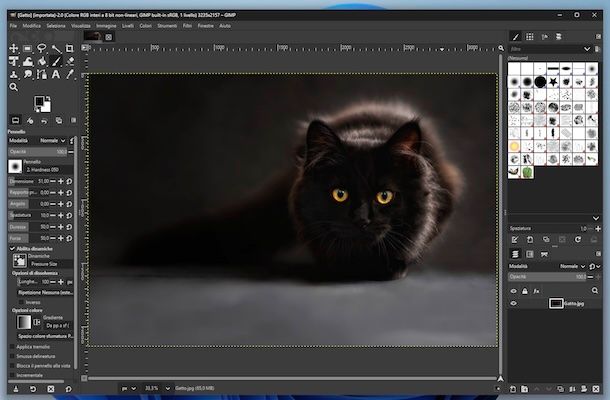The height and width of the screenshot is (400, 610).
Task: Open the brush filter tag dropdown
Action: [587, 49]
